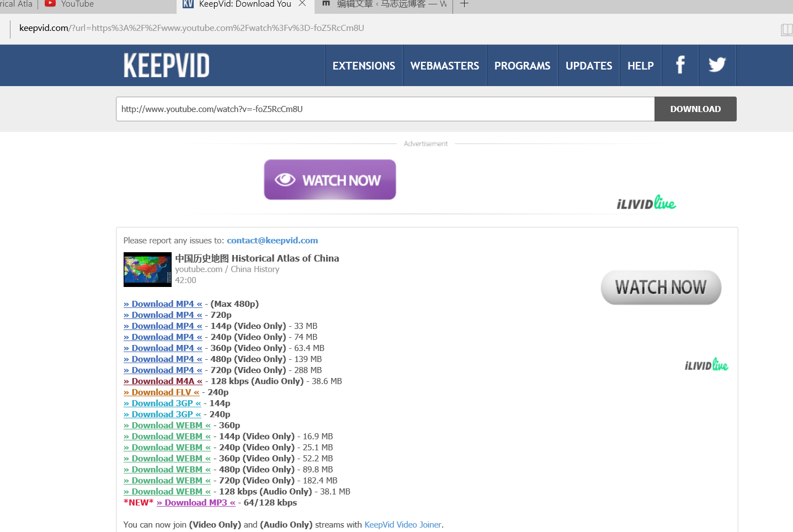Open the KeepVid Video Joiner link
The image size is (793, 532).
point(403,525)
